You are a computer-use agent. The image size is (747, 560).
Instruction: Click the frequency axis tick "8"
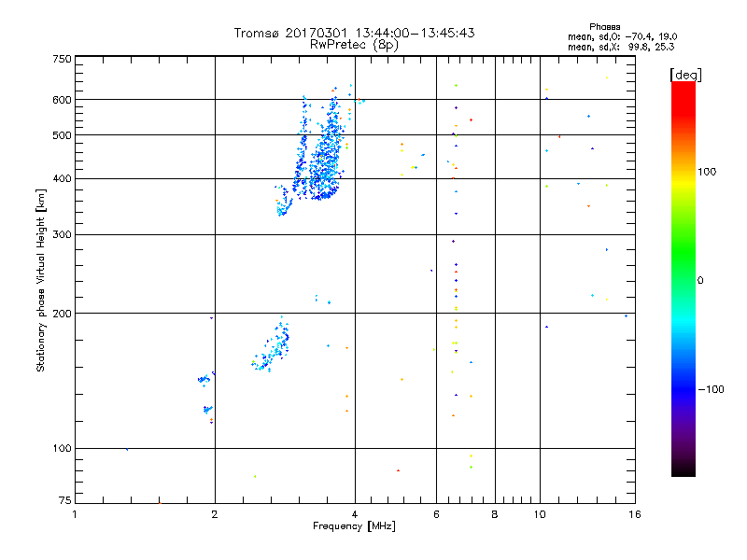click(x=495, y=514)
